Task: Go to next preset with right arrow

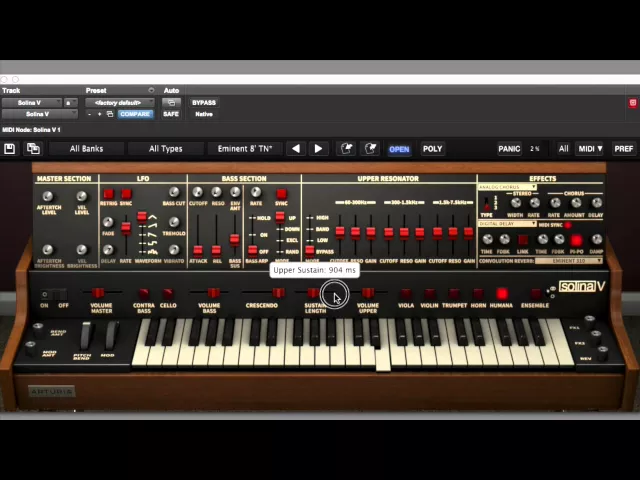Action: [x=318, y=149]
